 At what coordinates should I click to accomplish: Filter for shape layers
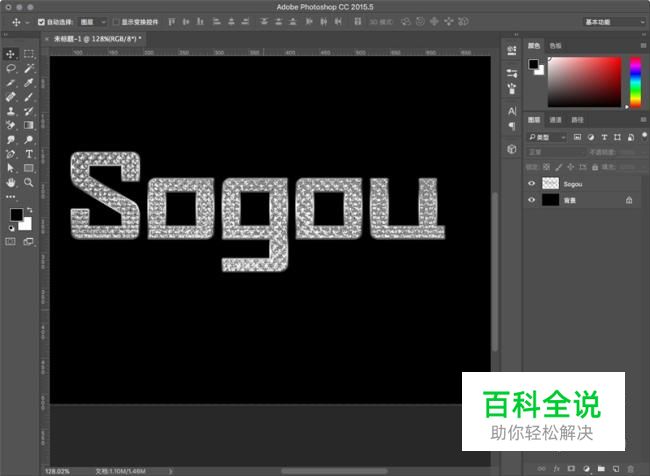pyautogui.click(x=617, y=137)
